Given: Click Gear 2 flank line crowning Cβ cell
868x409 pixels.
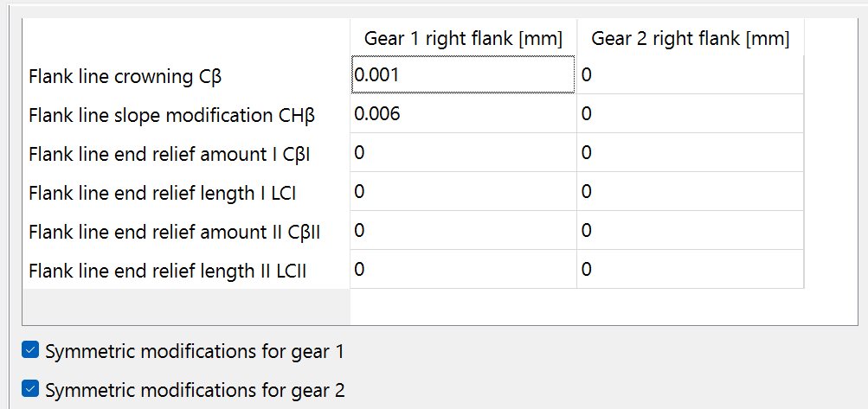Looking at the screenshot, I should pyautogui.click(x=690, y=75).
